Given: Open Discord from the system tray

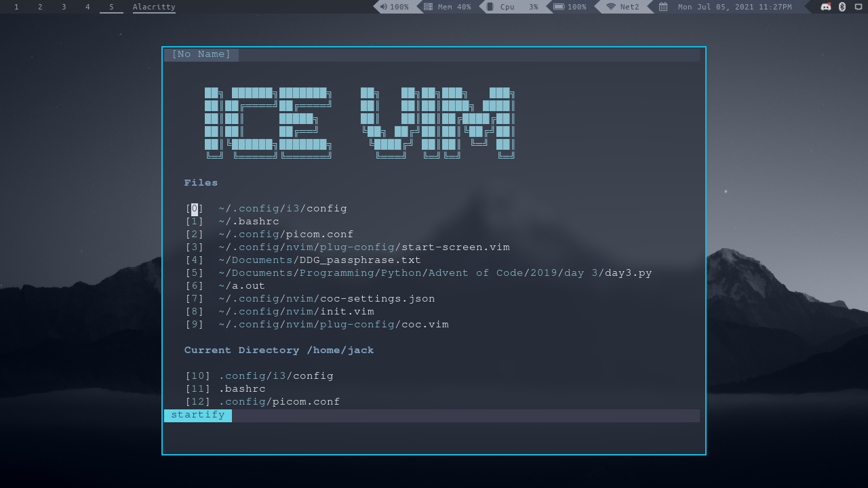Looking at the screenshot, I should (x=826, y=7).
